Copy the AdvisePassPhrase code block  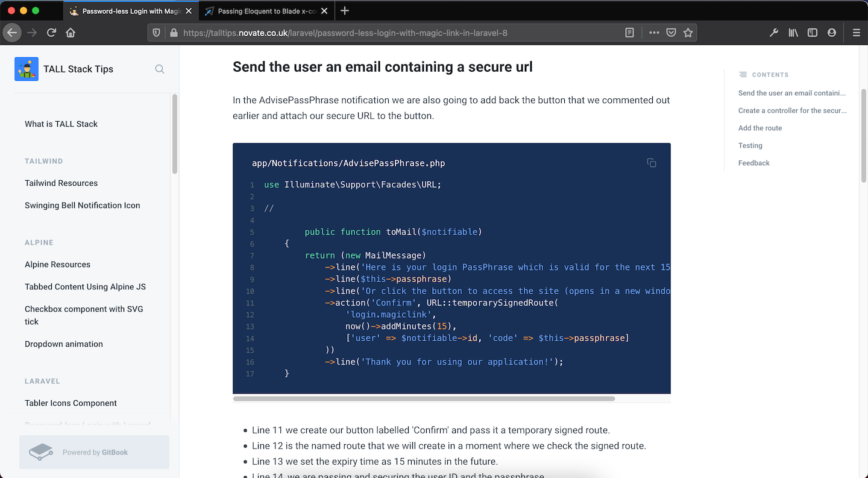(x=652, y=163)
